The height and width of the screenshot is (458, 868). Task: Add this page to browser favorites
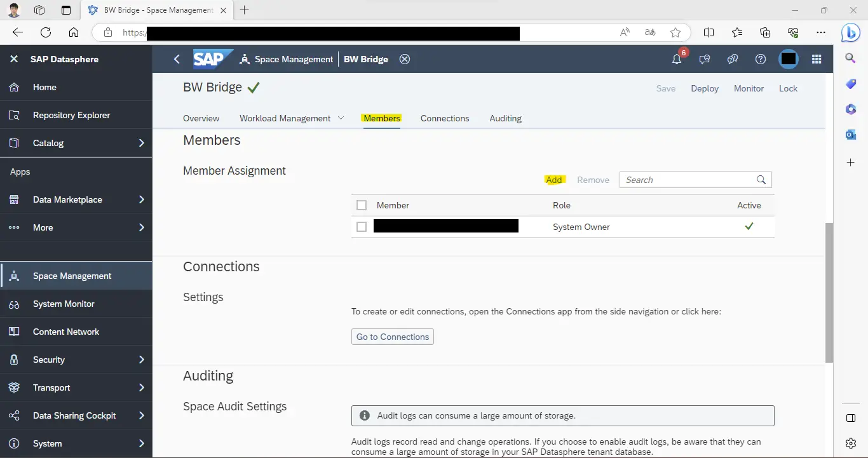click(x=675, y=32)
